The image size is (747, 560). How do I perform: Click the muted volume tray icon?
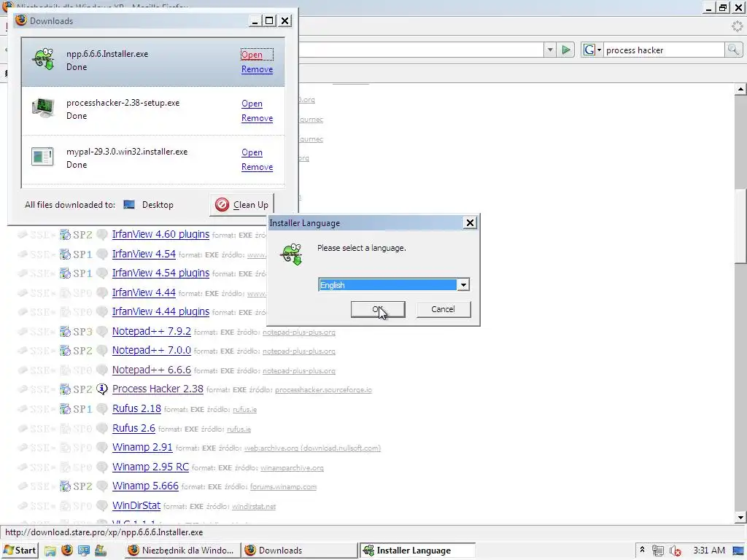coord(675,551)
